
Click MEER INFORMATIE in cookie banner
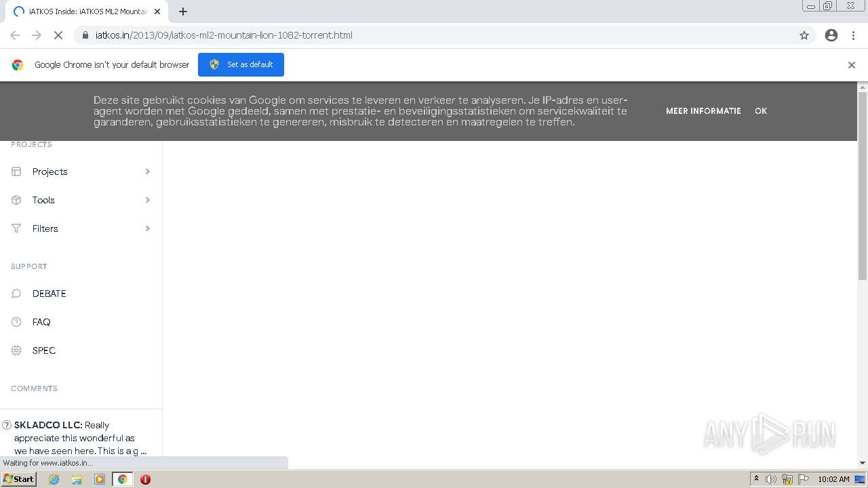pos(703,110)
